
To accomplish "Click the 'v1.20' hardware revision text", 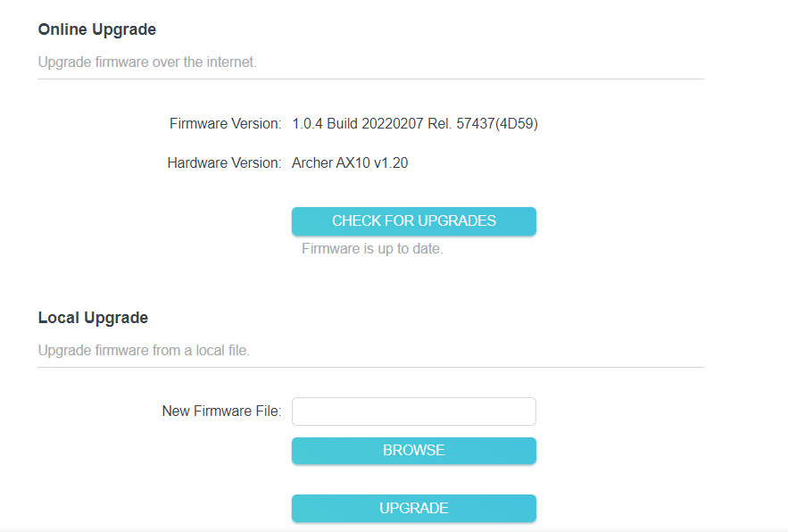I will tap(391, 163).
